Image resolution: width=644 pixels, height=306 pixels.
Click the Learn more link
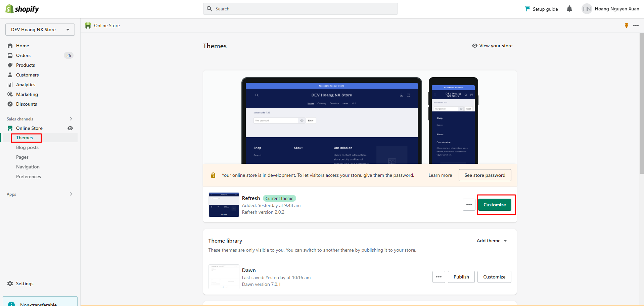point(440,175)
